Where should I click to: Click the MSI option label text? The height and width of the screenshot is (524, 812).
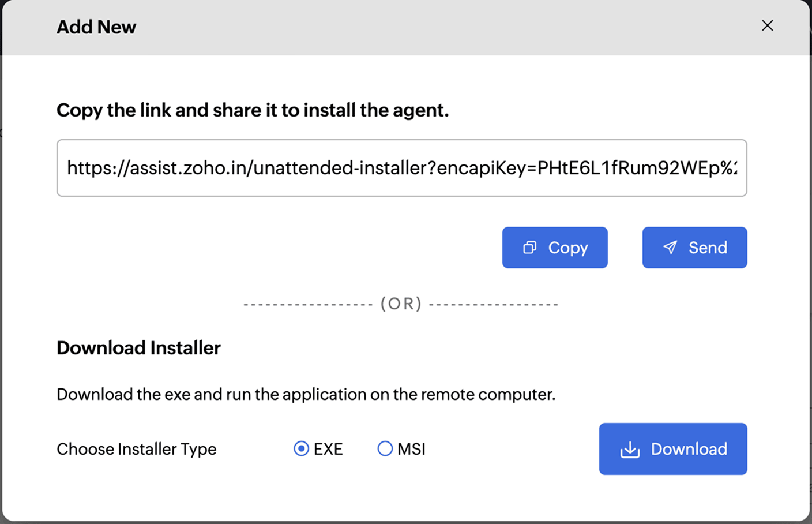pos(411,449)
